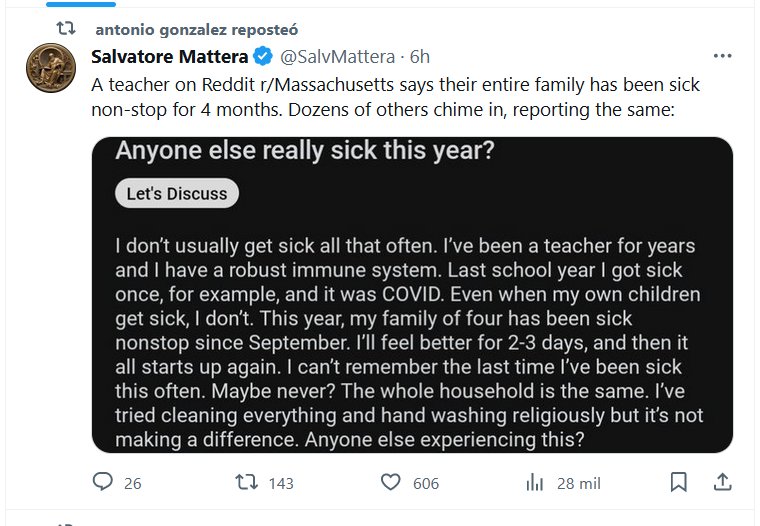Click the Let's Discuss flair button
Image resolution: width=760 pixels, height=526 pixels.
pyautogui.click(x=177, y=194)
